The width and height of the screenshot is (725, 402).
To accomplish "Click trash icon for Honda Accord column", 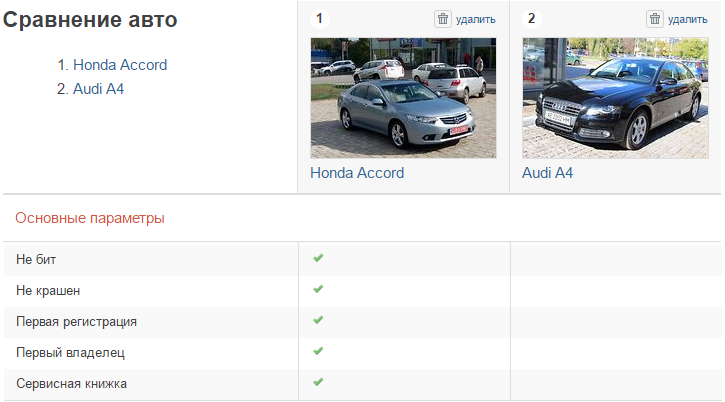I will point(443,18).
